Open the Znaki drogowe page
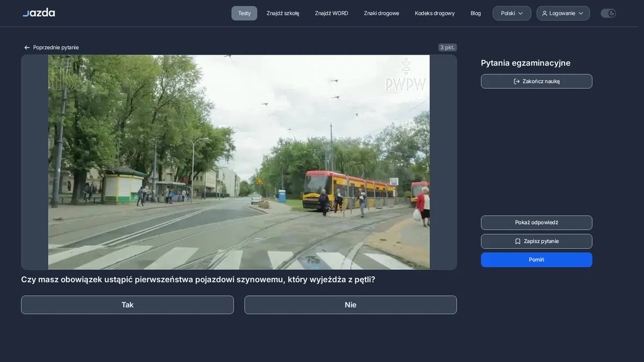 (x=382, y=13)
